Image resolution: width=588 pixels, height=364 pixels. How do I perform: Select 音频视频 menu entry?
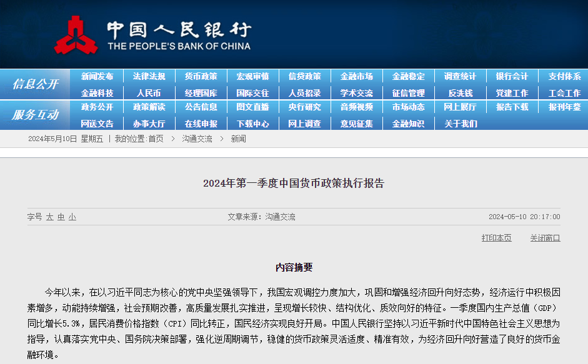[x=357, y=107]
